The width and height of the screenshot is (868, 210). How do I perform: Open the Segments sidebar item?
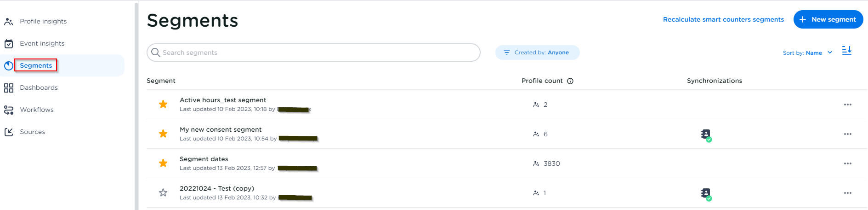click(x=36, y=65)
